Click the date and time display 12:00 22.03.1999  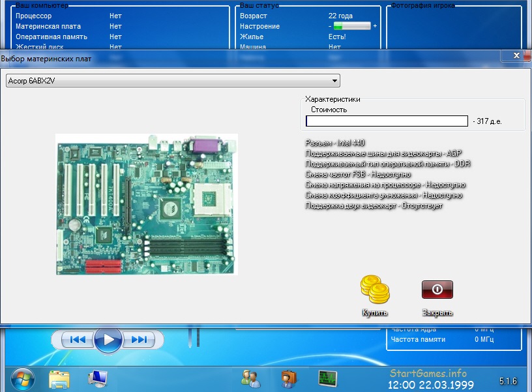click(x=430, y=385)
